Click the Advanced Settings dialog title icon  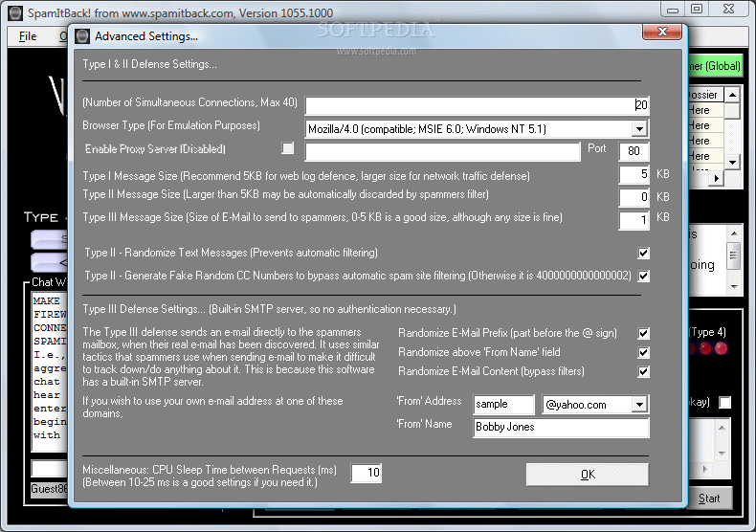point(82,36)
